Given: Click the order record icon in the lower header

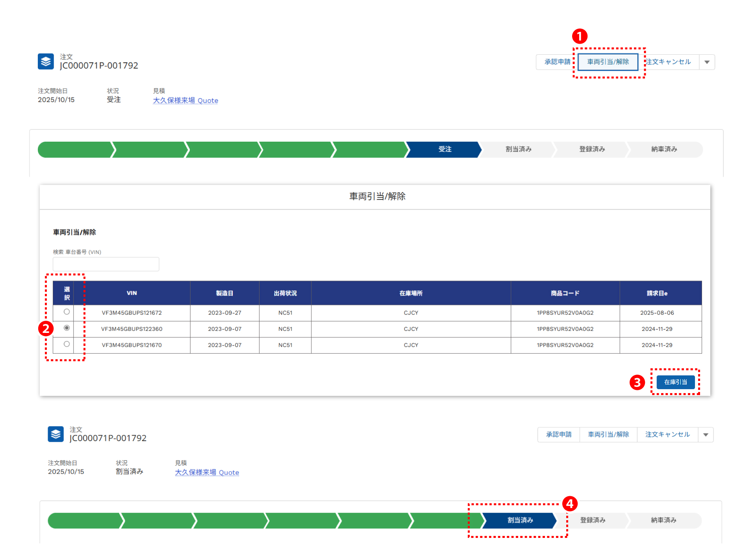Looking at the screenshot, I should point(56,434).
